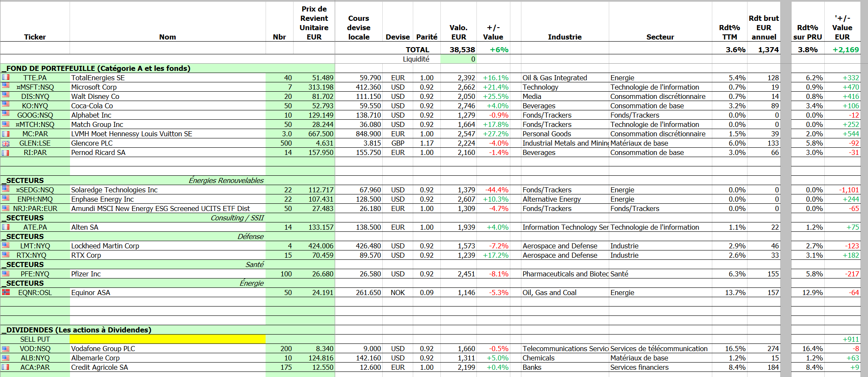
Task: Click Albemarle Corp Chemicals industry cell
Action: [x=565, y=358]
